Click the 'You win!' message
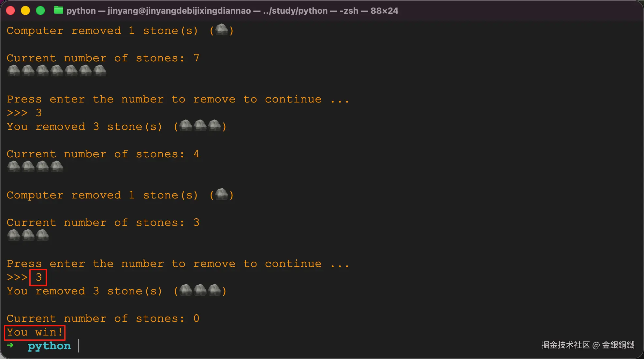The image size is (644, 359). [x=35, y=333]
